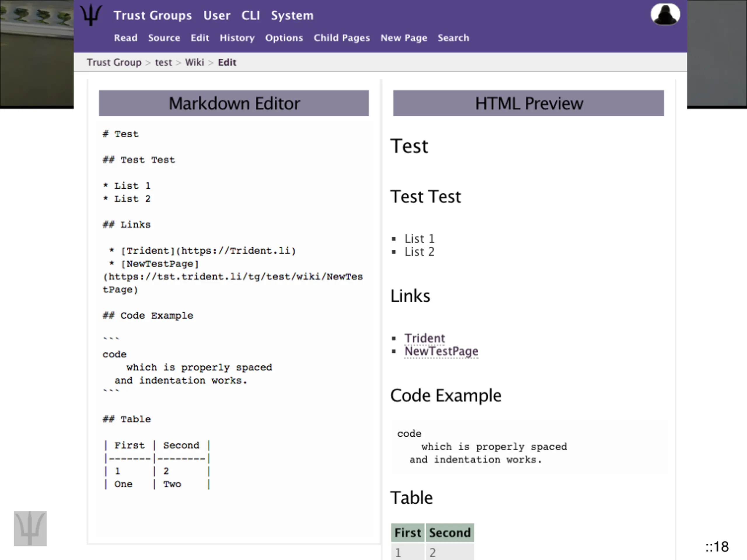Click the [Trident](https://Trident.li) markdown line
Viewport: 747px width, 560px height.
(202, 251)
